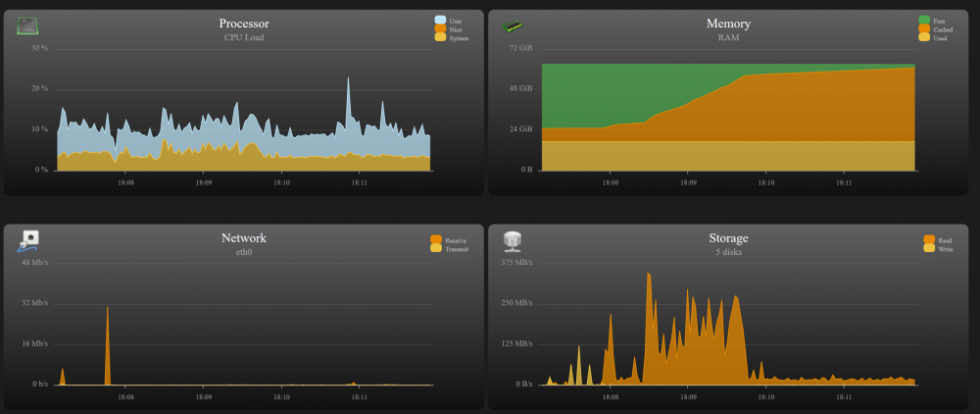Click the Memory panel title
This screenshot has height=414, width=980.
tap(728, 24)
